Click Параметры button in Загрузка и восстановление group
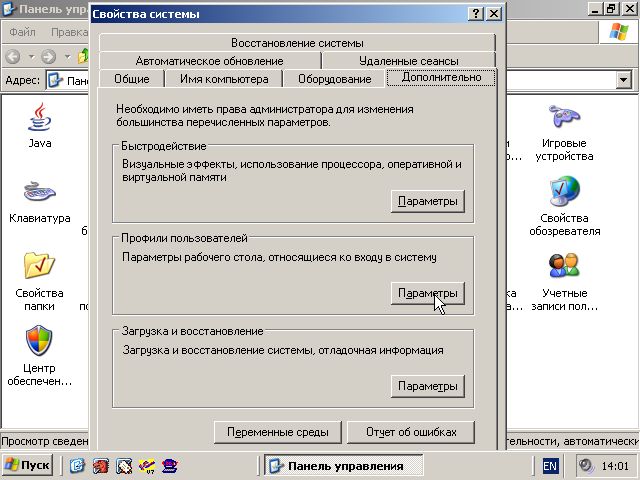 coord(428,386)
